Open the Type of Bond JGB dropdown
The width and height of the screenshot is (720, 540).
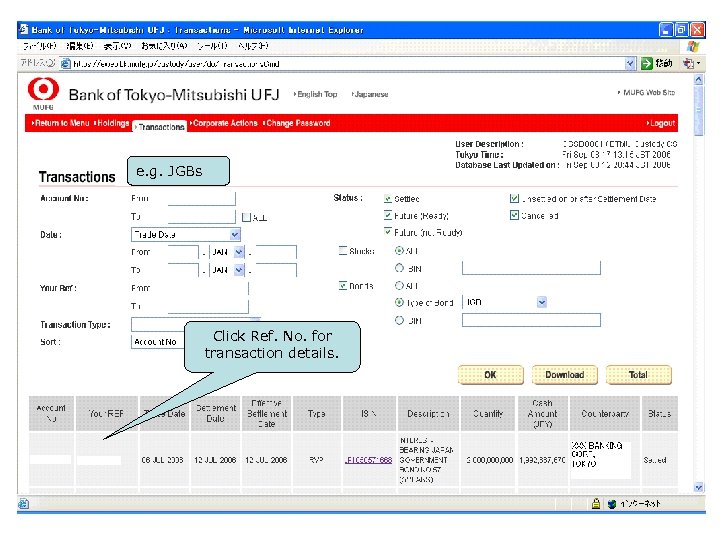tap(542, 302)
